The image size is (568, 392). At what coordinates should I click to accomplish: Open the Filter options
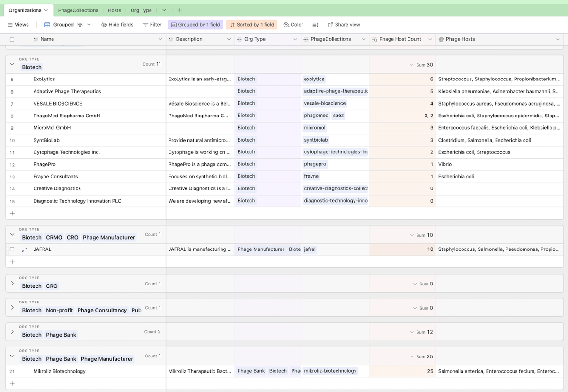click(152, 25)
